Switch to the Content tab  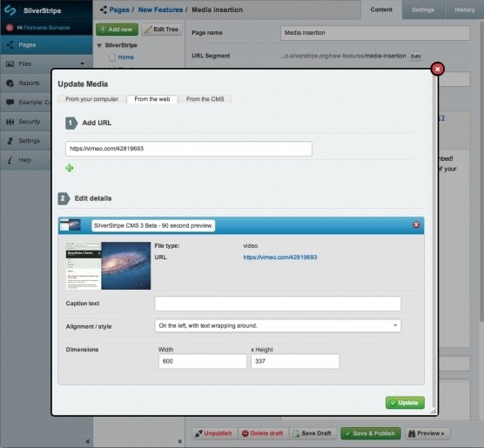click(x=381, y=10)
